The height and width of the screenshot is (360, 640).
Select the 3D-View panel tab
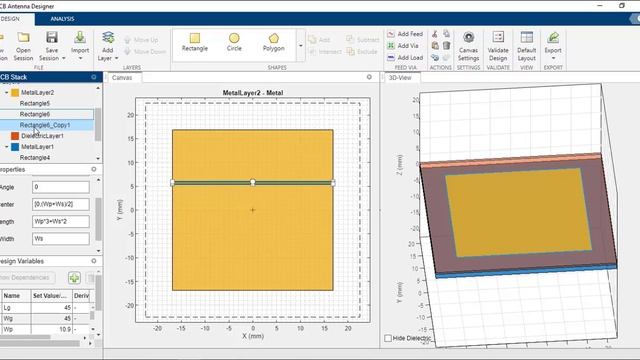400,78
